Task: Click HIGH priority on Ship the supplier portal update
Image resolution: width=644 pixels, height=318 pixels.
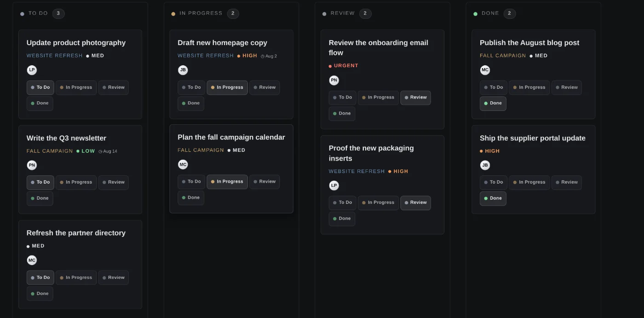Action: point(489,151)
